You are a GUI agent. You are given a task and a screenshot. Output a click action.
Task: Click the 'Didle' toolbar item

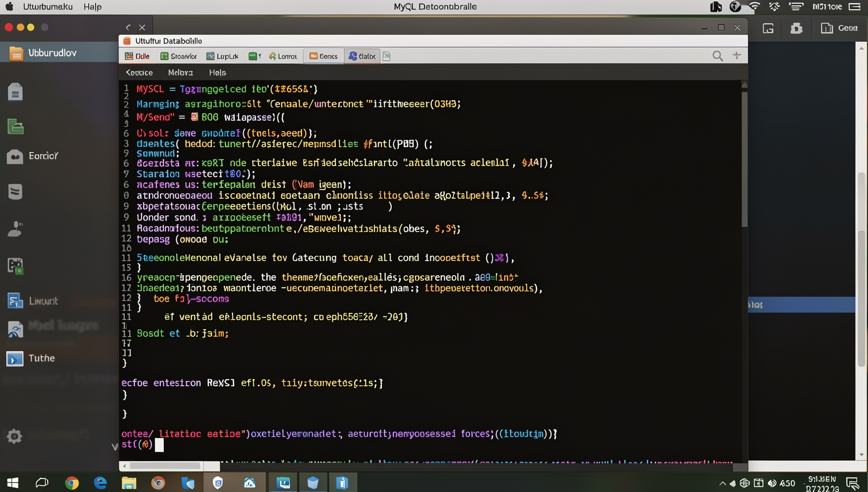point(137,56)
